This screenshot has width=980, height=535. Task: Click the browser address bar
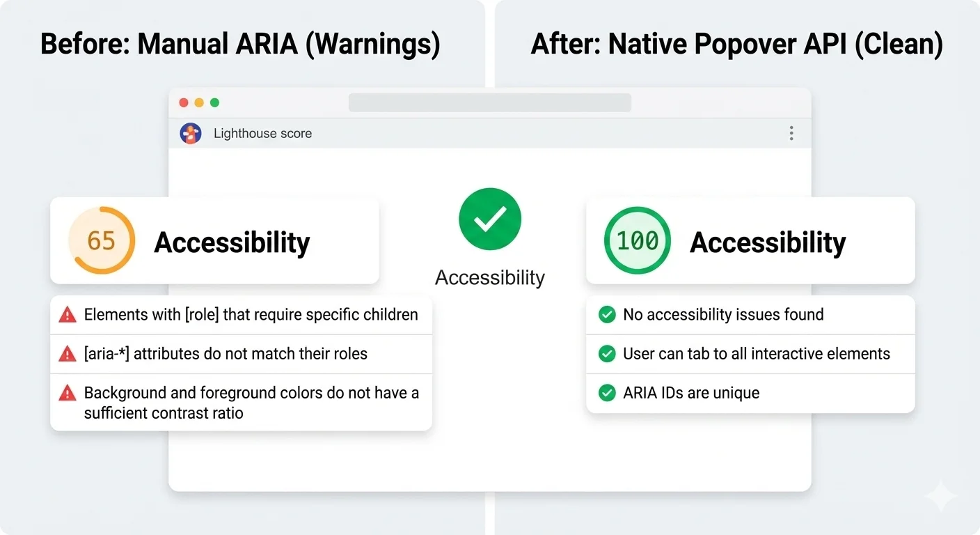[489, 102]
